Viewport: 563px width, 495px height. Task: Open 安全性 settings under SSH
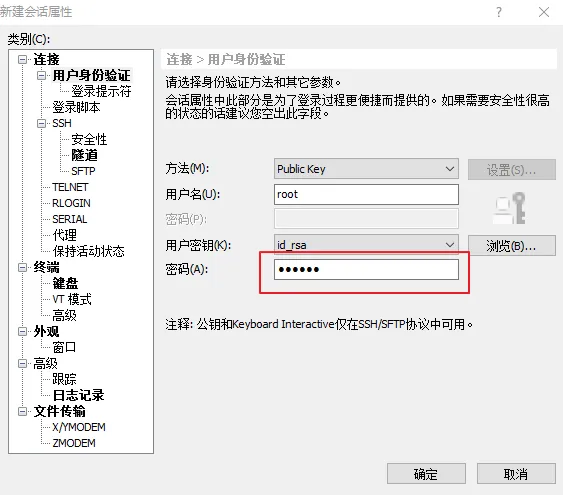(x=89, y=139)
